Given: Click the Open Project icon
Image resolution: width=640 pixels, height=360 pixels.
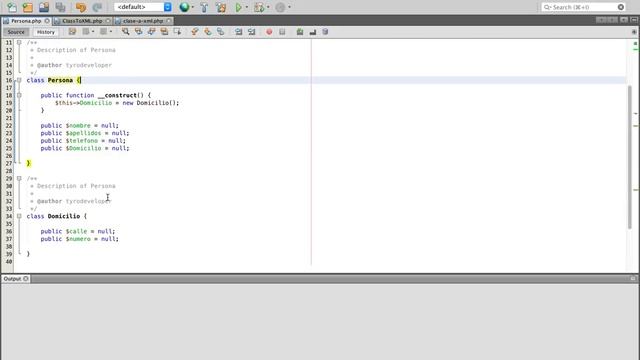Looking at the screenshot, I should coord(44,7).
